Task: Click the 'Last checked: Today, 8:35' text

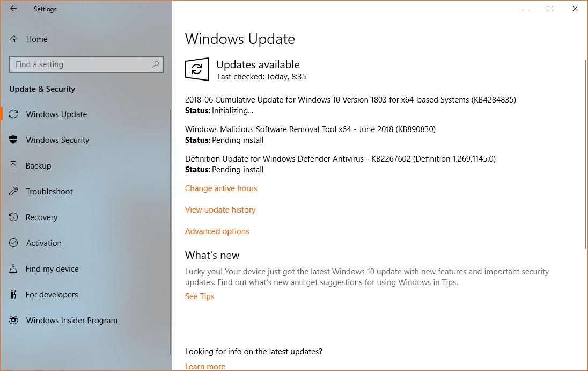Action: (x=261, y=77)
